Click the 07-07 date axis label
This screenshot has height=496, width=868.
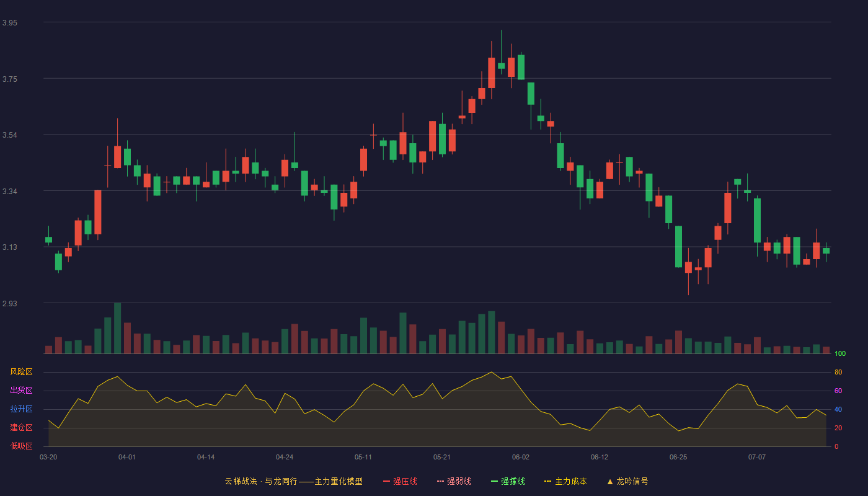pos(757,457)
